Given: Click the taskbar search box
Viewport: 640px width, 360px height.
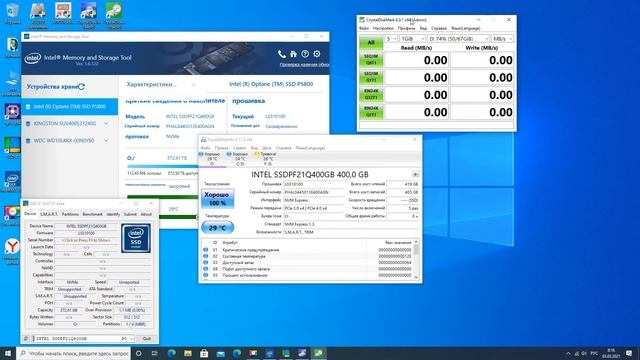Looking at the screenshot, I should tap(74, 353).
